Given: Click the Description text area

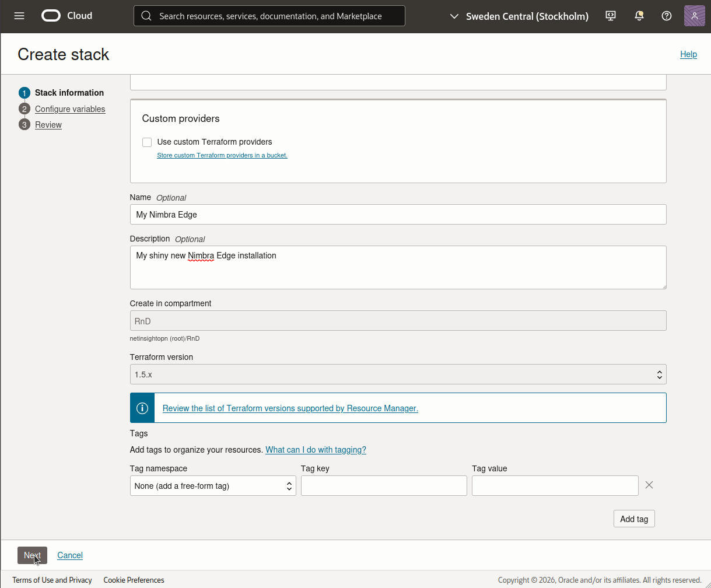Looking at the screenshot, I should pos(398,267).
